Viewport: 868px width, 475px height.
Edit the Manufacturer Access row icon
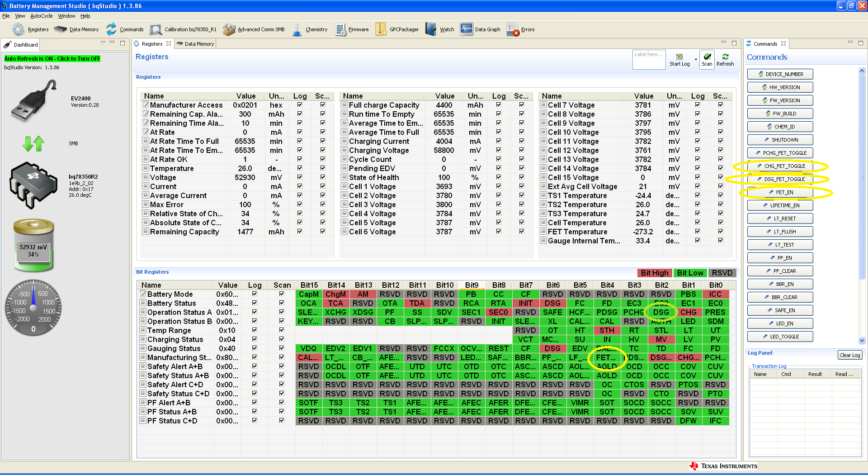pyautogui.click(x=146, y=104)
